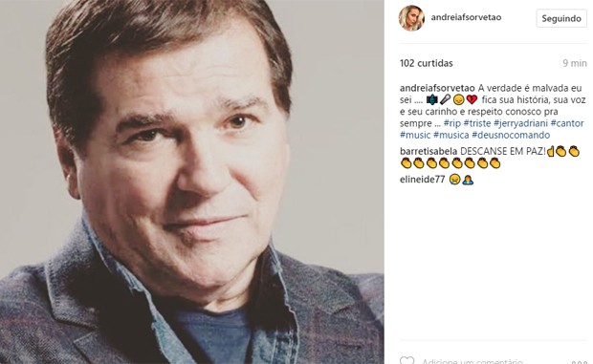
Task: Open andreiafsorvetao username in post header
Action: pyautogui.click(x=466, y=17)
